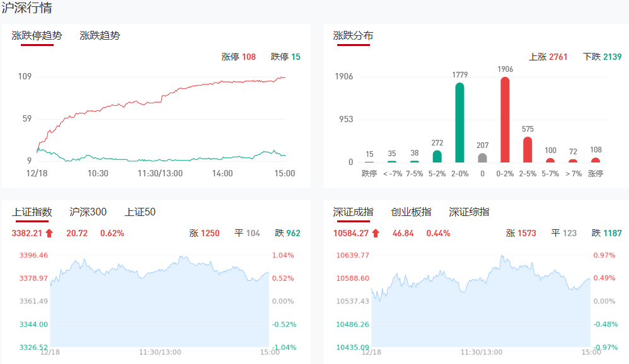Click the 7-5% axis label
The image size is (629, 364).
(414, 174)
